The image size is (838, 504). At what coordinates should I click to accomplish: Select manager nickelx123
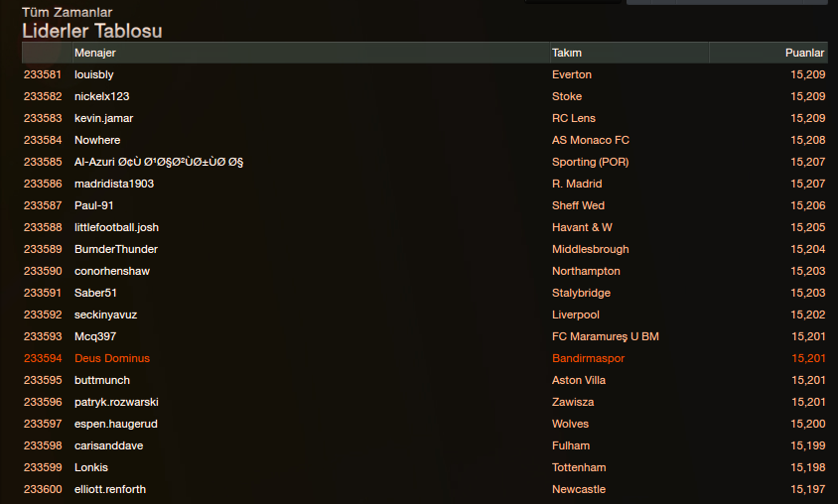pos(101,96)
